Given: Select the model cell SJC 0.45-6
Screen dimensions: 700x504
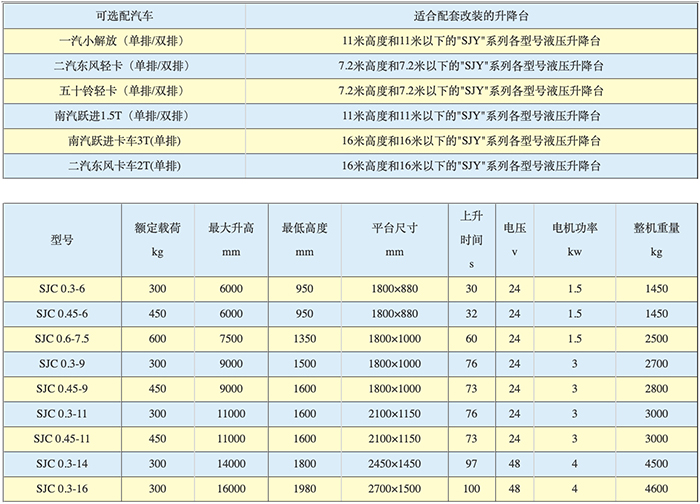Looking at the screenshot, I should [x=62, y=314].
